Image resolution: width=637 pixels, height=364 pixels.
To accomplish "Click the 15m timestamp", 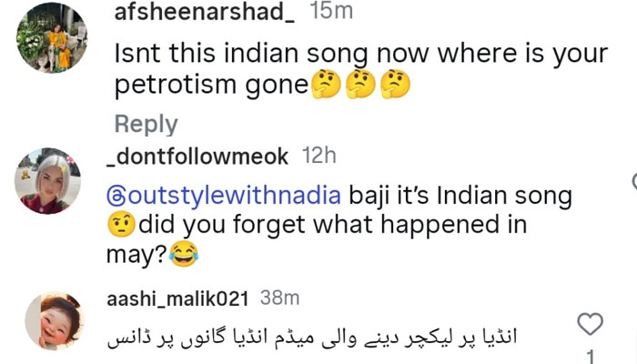I will click(329, 12).
